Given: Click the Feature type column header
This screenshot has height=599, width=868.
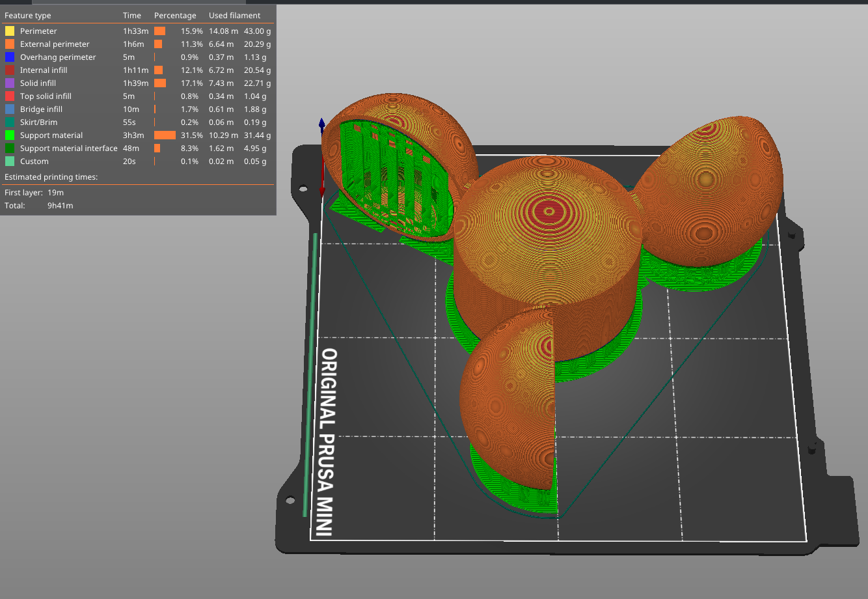Looking at the screenshot, I should point(27,16).
